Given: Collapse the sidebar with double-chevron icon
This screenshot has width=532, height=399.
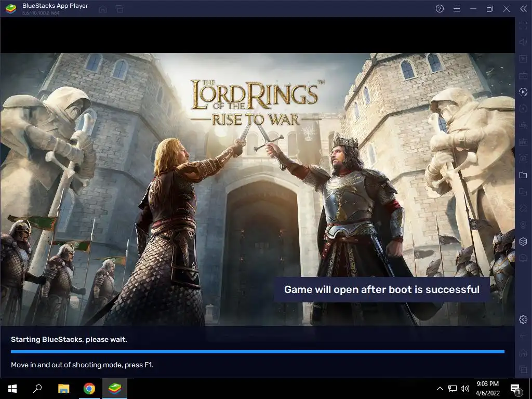Looking at the screenshot, I should tap(524, 9).
